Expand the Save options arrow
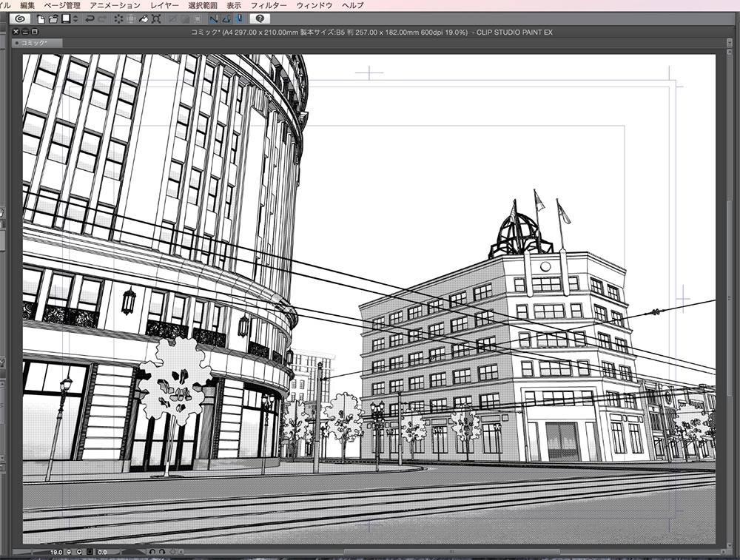This screenshot has height=560, width=740. [x=75, y=18]
